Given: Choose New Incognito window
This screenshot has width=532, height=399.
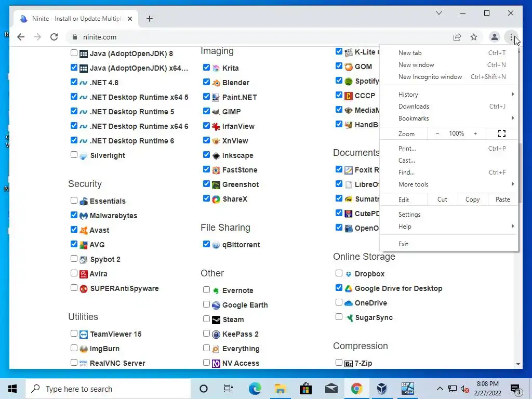Looking at the screenshot, I should coord(449,77).
